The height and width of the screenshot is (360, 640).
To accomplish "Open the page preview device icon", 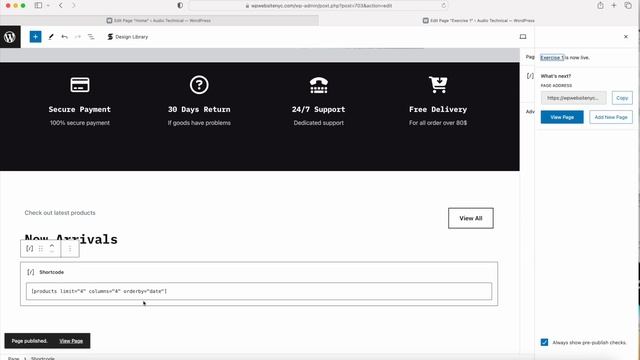I will (x=523, y=37).
